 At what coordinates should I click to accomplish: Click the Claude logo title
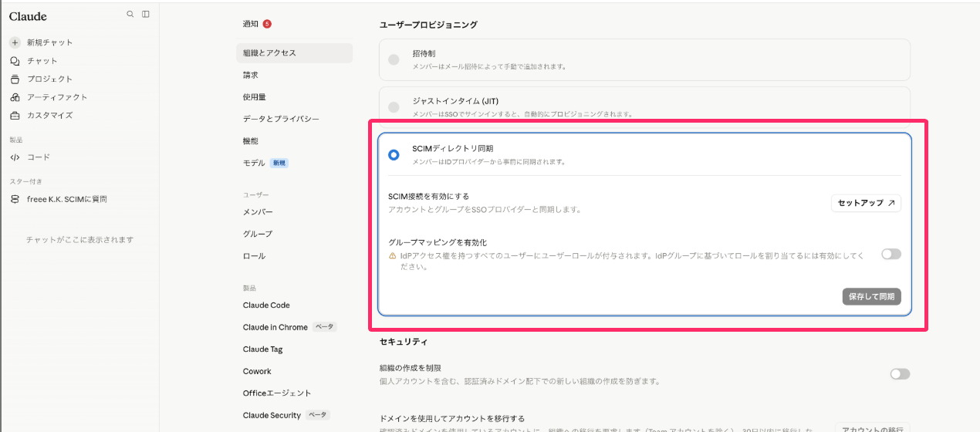[28, 16]
